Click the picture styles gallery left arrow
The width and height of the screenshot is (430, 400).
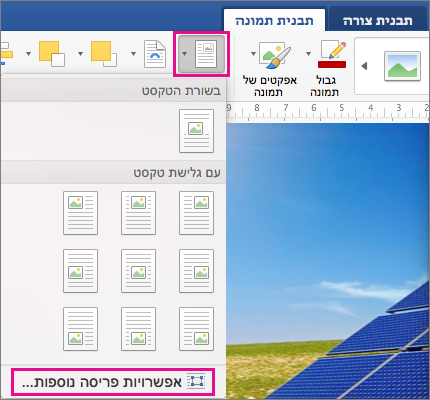[x=364, y=66]
